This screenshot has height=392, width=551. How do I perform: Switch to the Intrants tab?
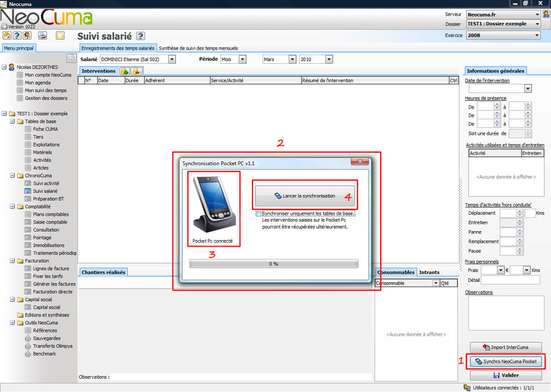(429, 272)
